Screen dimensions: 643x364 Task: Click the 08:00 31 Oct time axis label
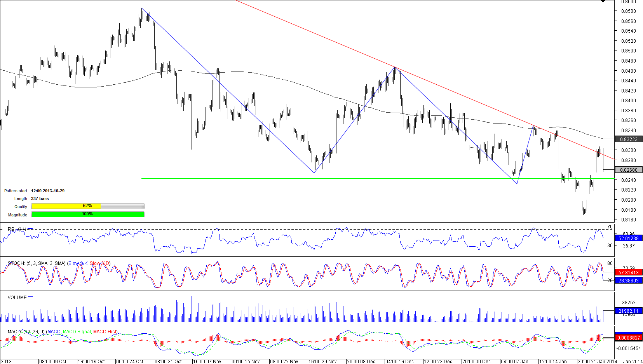pyautogui.click(x=168, y=361)
